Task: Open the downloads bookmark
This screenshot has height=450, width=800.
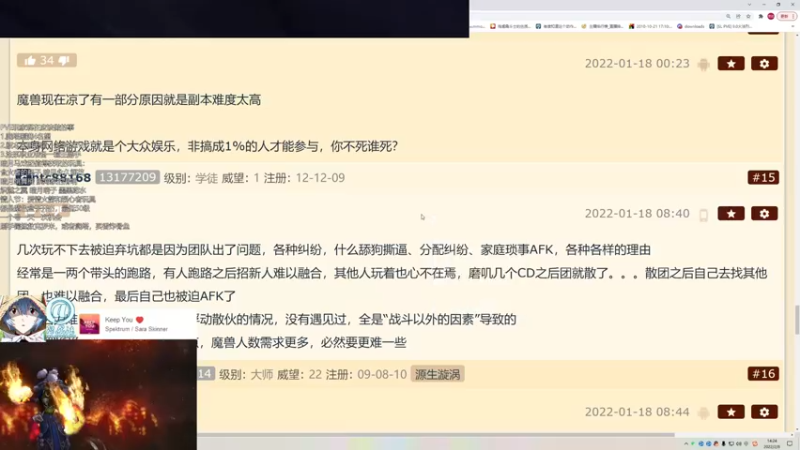Action: [x=691, y=26]
